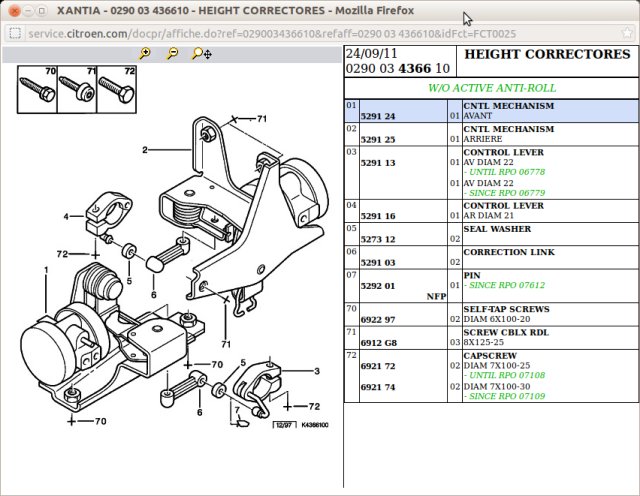Click the SINCE RPO 07612 note
The width and height of the screenshot is (640, 496).
[x=504, y=285]
